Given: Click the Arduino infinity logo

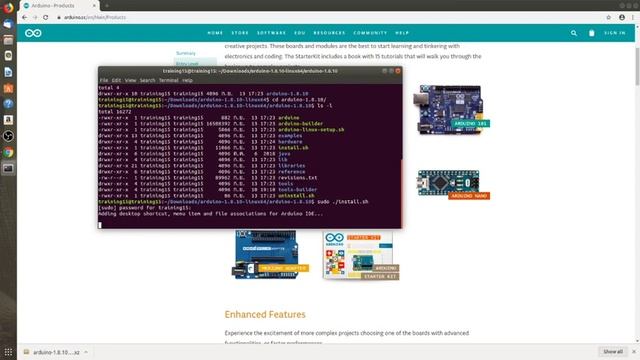Looking at the screenshot, I should click(x=33, y=33).
